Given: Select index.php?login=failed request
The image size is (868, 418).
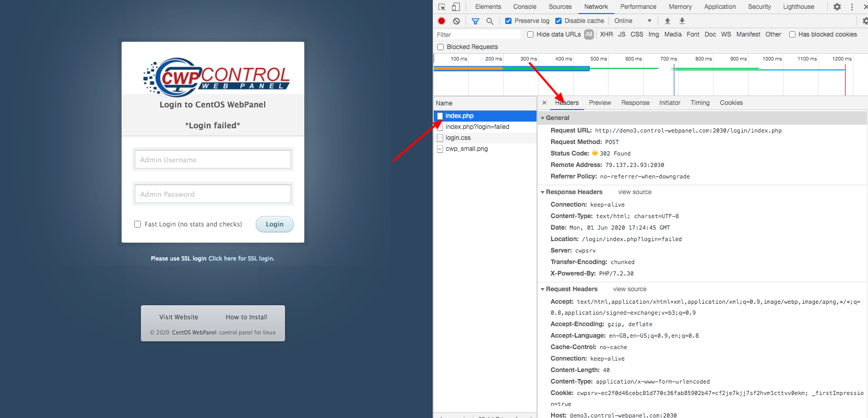Looking at the screenshot, I should click(x=485, y=127).
